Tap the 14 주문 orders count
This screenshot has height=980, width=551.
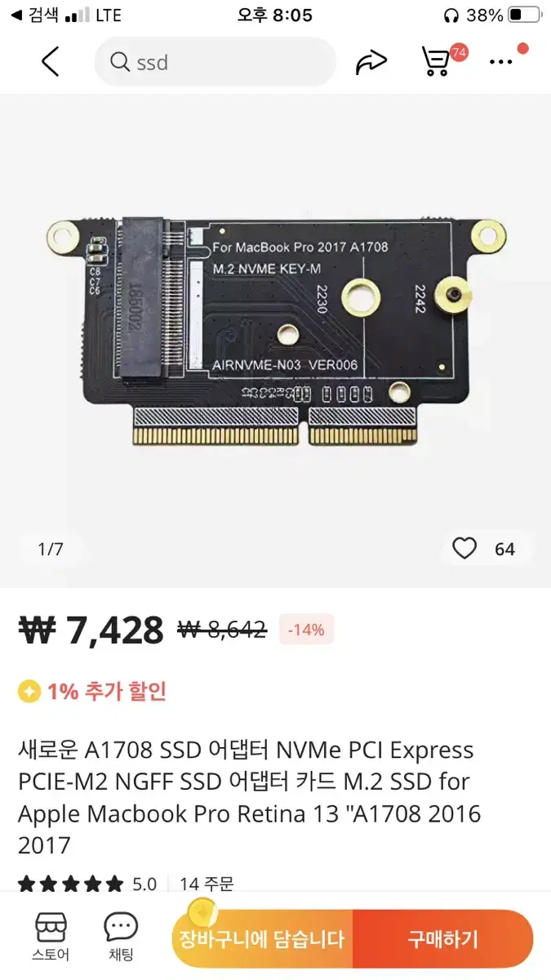point(207,884)
